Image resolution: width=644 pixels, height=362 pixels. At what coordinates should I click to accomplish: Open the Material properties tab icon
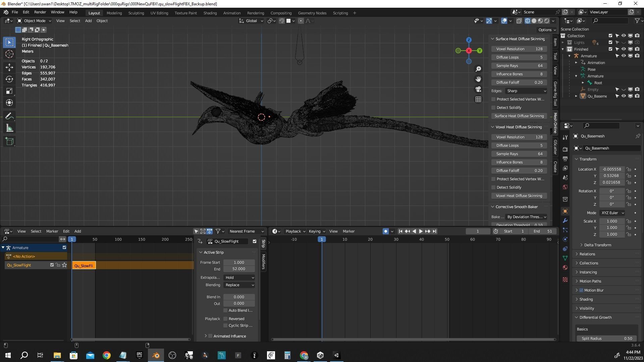coord(565,267)
